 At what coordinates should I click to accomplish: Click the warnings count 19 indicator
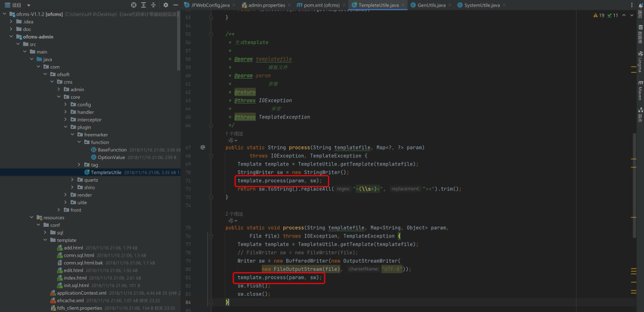point(599,15)
